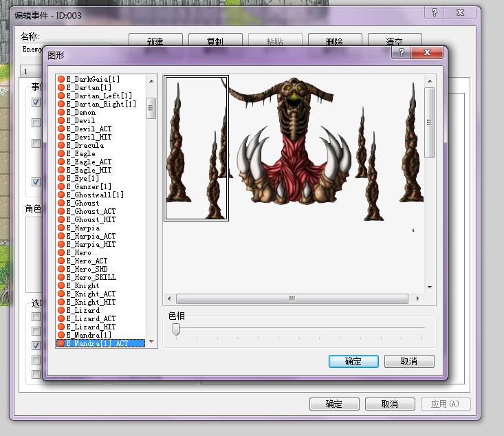Screen dimensions: 504x436
Task: Close the 图形 dialog window
Action: (x=427, y=52)
